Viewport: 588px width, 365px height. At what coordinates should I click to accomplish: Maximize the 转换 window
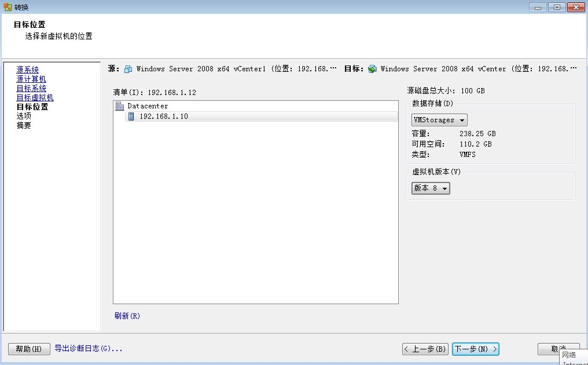pyautogui.click(x=557, y=7)
